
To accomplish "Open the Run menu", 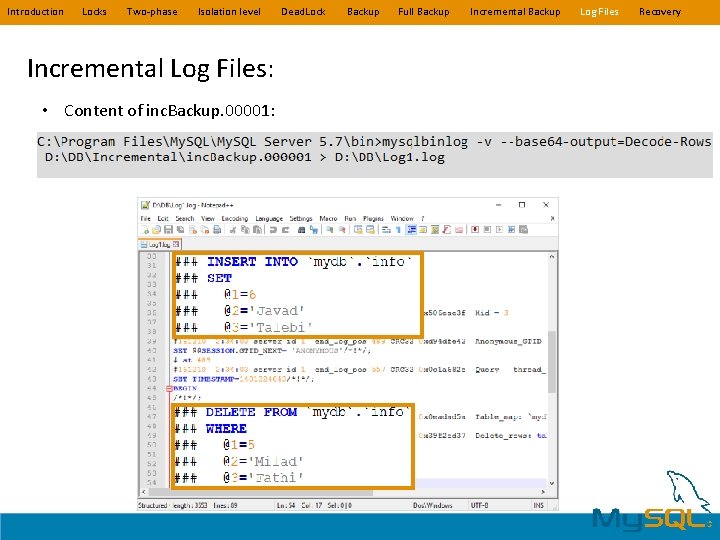I will pyautogui.click(x=350, y=219).
